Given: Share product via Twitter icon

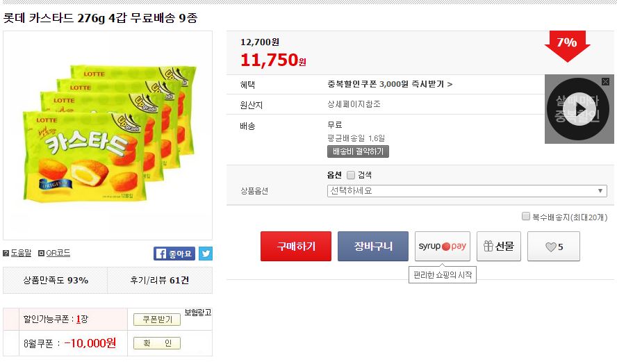Looking at the screenshot, I should (x=205, y=254).
